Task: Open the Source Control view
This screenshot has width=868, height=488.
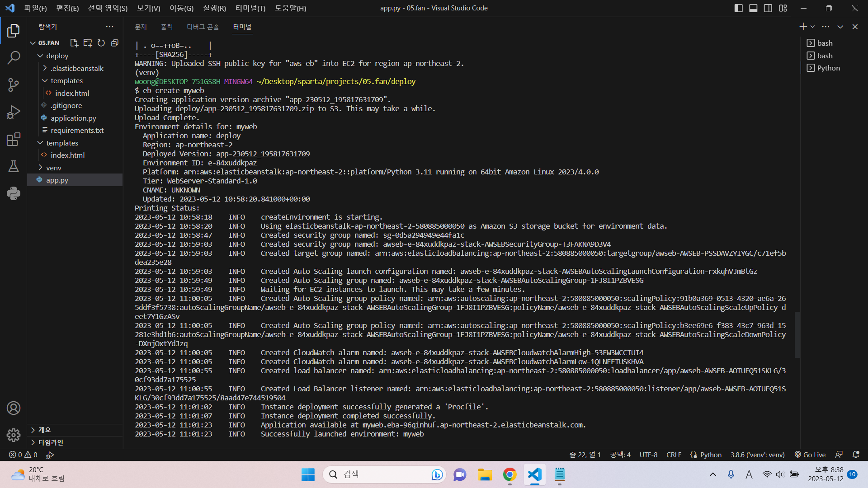Action: tap(14, 84)
